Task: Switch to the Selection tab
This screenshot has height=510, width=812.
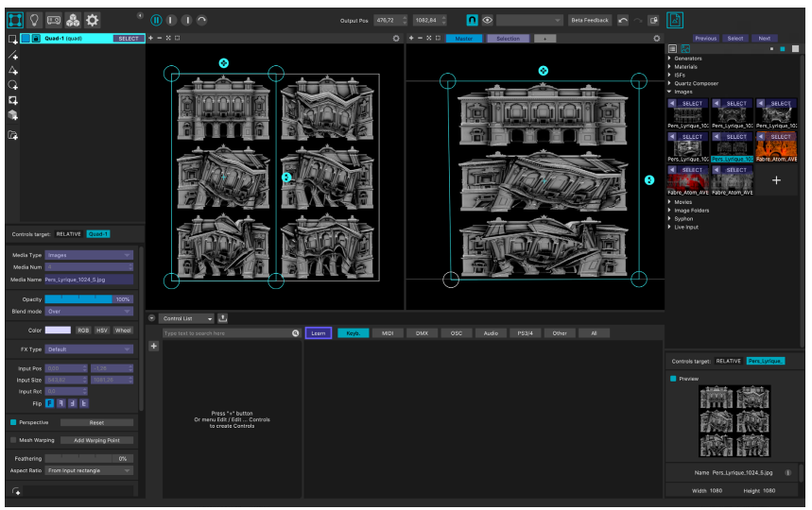Action: tap(508, 39)
